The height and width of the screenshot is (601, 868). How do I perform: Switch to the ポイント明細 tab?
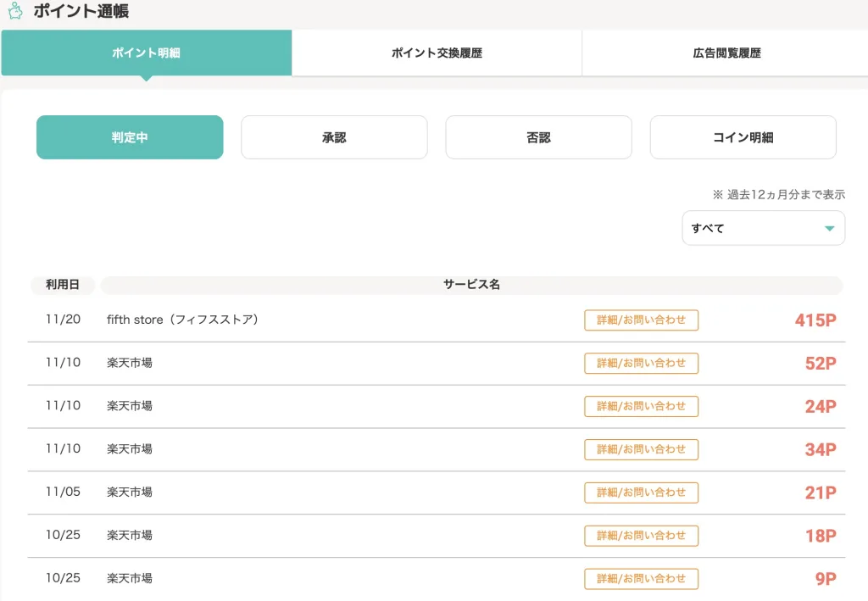pyautogui.click(x=147, y=53)
